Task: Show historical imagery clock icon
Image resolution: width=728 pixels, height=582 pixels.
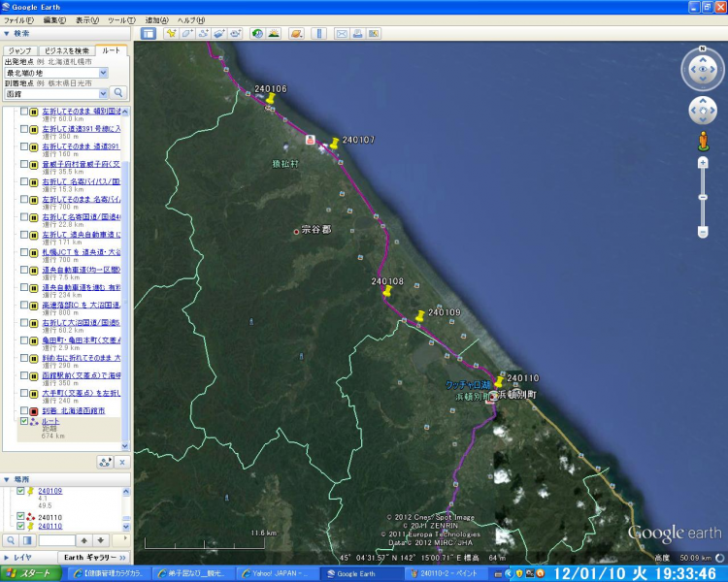Action: [x=257, y=33]
